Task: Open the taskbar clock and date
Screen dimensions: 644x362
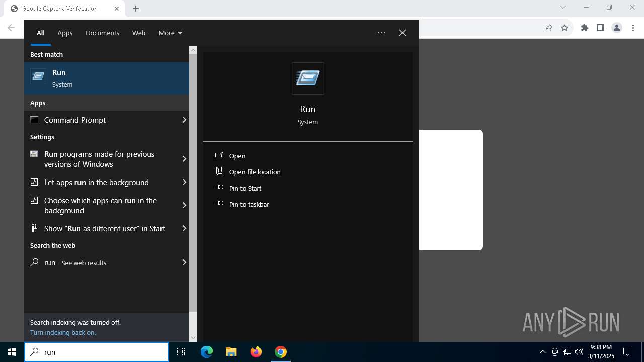Action: coord(601,352)
